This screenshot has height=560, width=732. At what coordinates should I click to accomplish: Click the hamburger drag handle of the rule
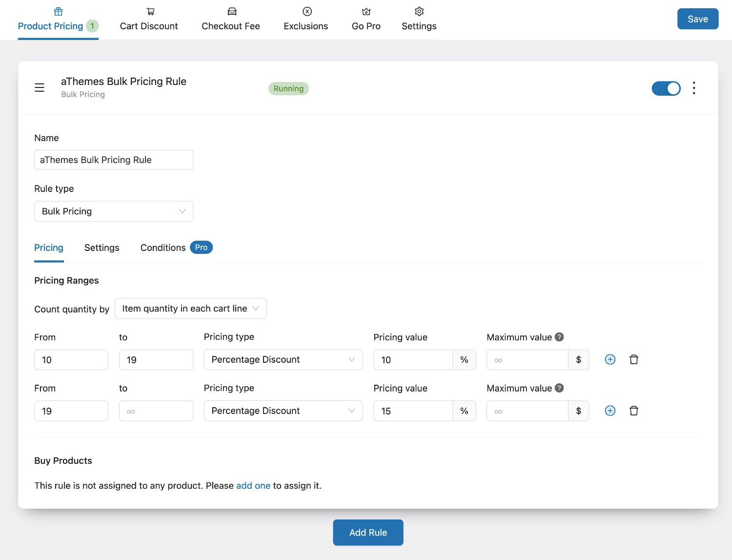click(40, 87)
